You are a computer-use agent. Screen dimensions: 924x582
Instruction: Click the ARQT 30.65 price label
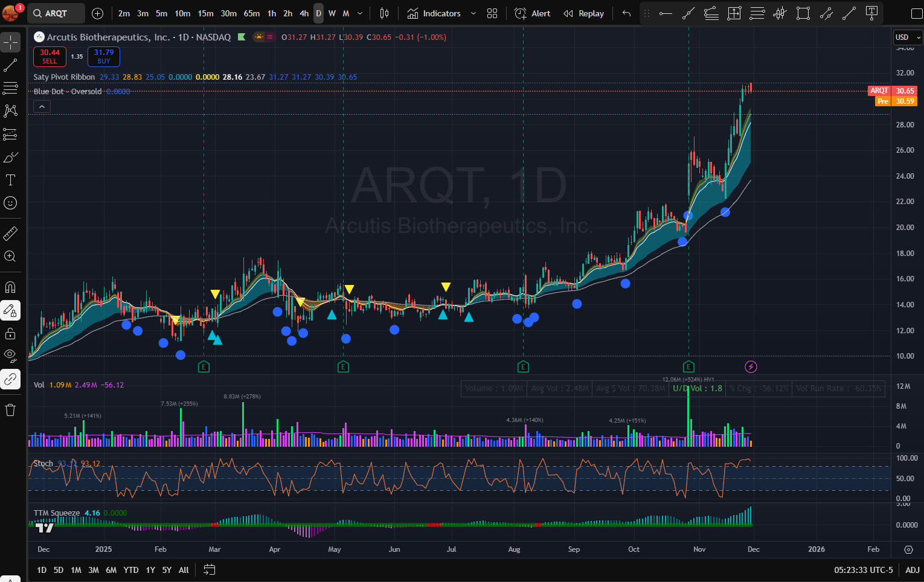pyautogui.click(x=893, y=91)
